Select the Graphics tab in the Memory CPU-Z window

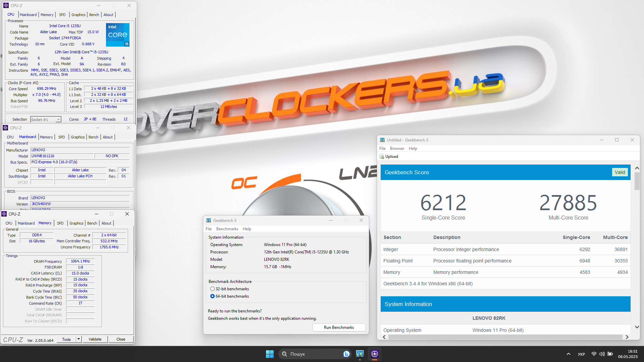click(x=76, y=223)
